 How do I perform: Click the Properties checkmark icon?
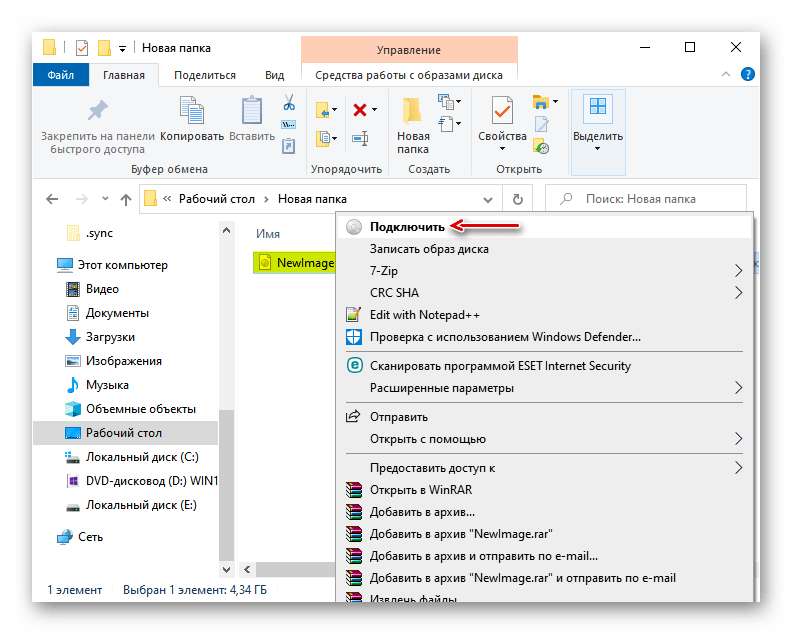coord(502,110)
